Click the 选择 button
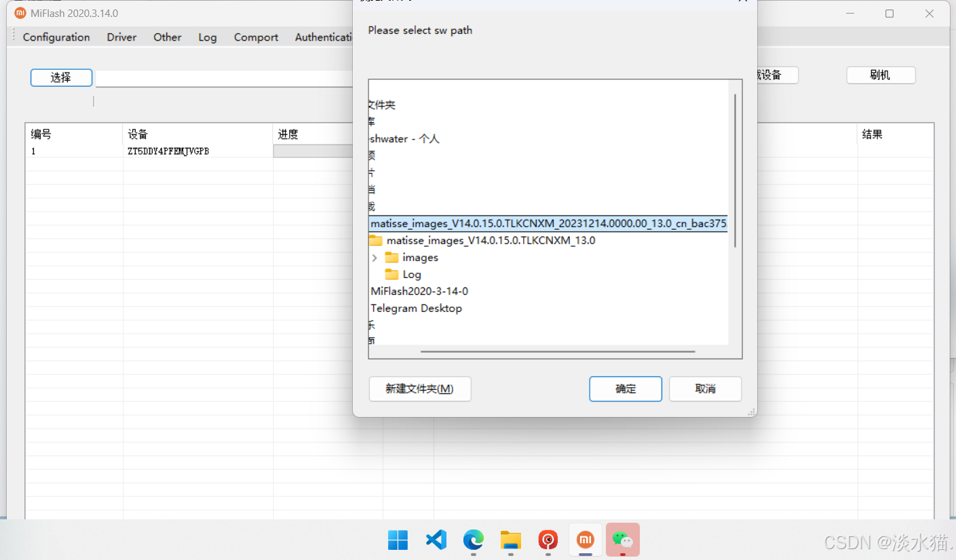Image resolution: width=956 pixels, height=560 pixels. (61, 77)
